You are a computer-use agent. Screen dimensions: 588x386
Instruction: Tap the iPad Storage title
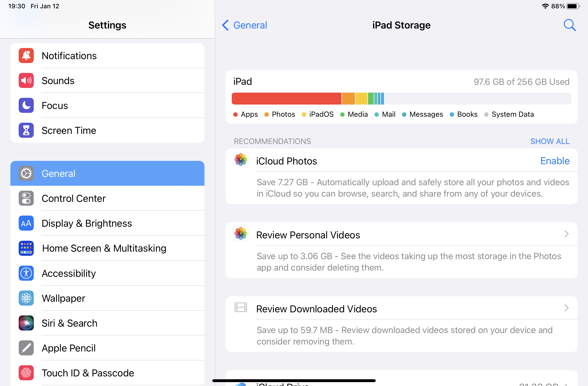[x=401, y=25]
